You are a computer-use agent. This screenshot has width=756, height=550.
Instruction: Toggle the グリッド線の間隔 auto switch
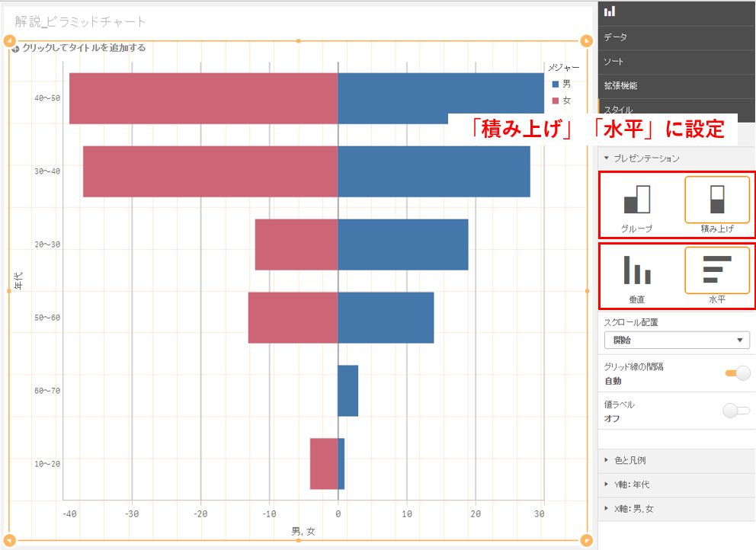(x=737, y=373)
